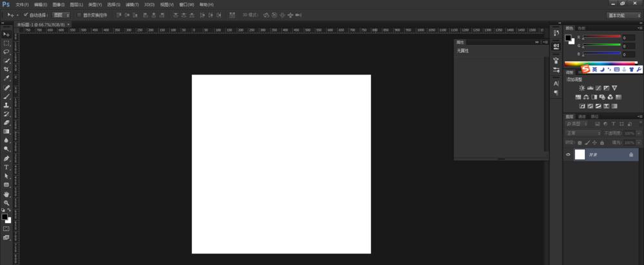Switch to the Channels tab in Layers group

pos(582,116)
